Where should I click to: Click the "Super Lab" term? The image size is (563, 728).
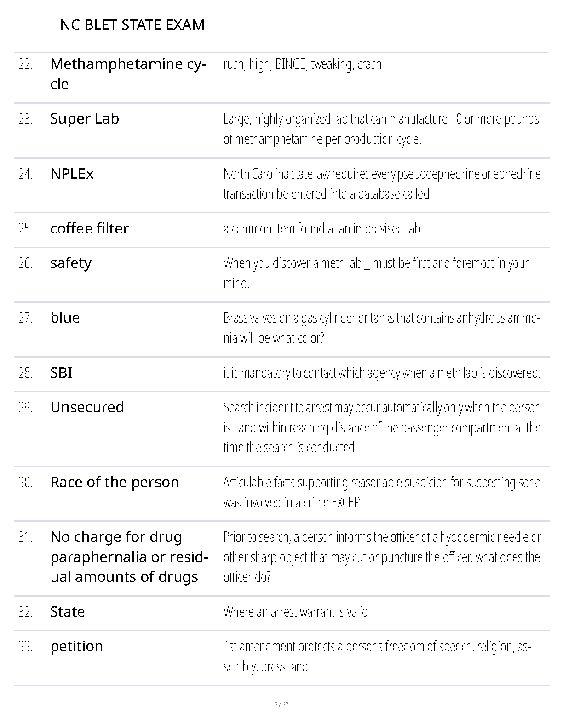[85, 119]
